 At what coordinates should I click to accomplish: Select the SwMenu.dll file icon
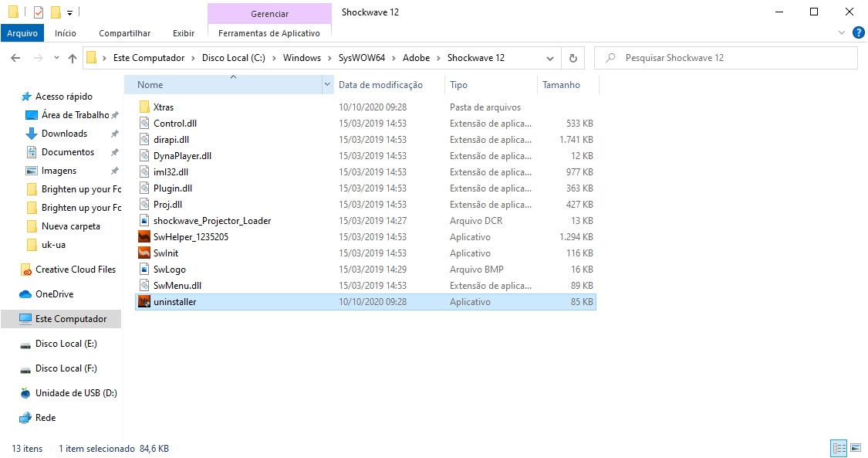144,286
